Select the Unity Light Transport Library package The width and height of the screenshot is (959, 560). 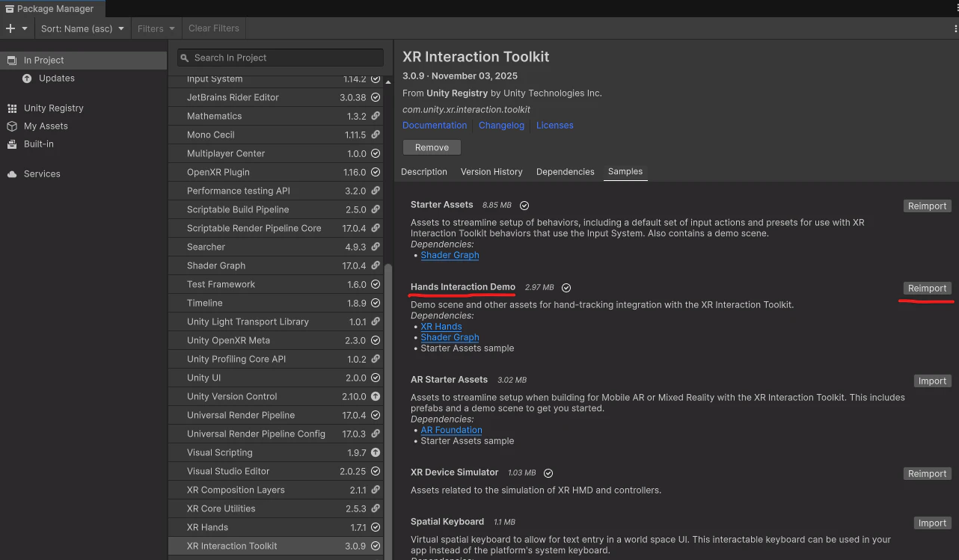(275, 321)
